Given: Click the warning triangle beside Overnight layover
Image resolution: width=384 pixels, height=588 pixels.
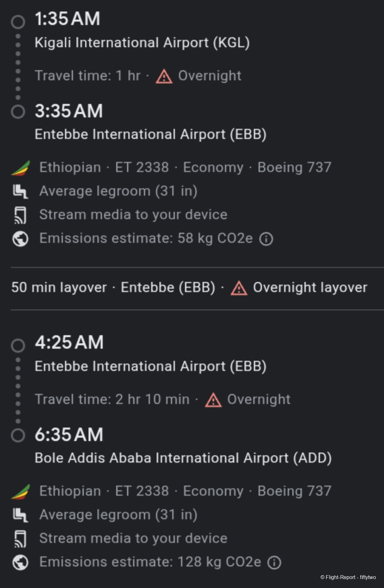Looking at the screenshot, I should click(x=239, y=288).
